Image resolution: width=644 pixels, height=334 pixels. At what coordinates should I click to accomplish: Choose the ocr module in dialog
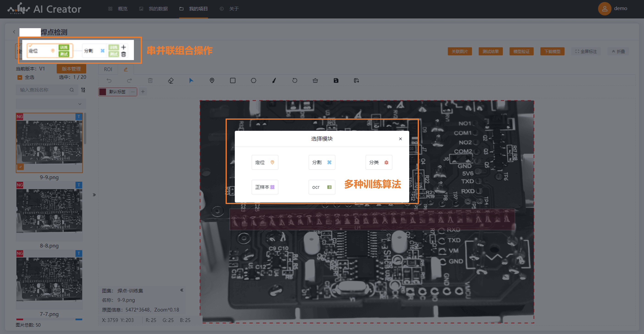[321, 187]
